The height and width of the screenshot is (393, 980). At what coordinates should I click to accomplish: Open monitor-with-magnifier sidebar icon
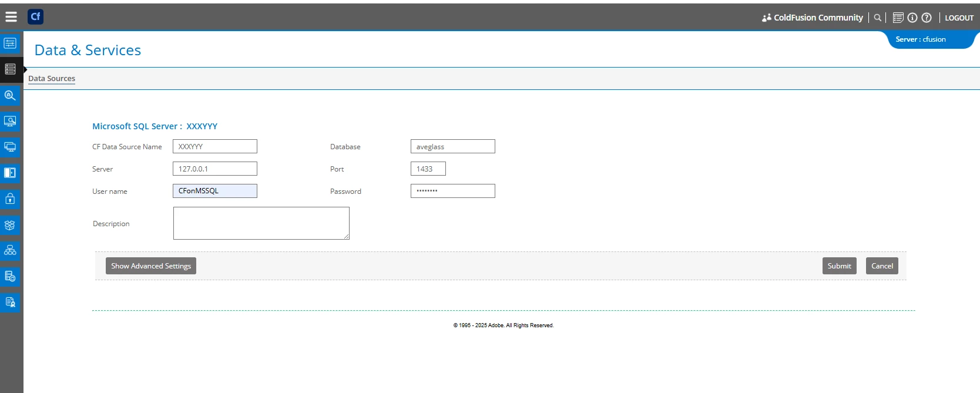pos(10,121)
